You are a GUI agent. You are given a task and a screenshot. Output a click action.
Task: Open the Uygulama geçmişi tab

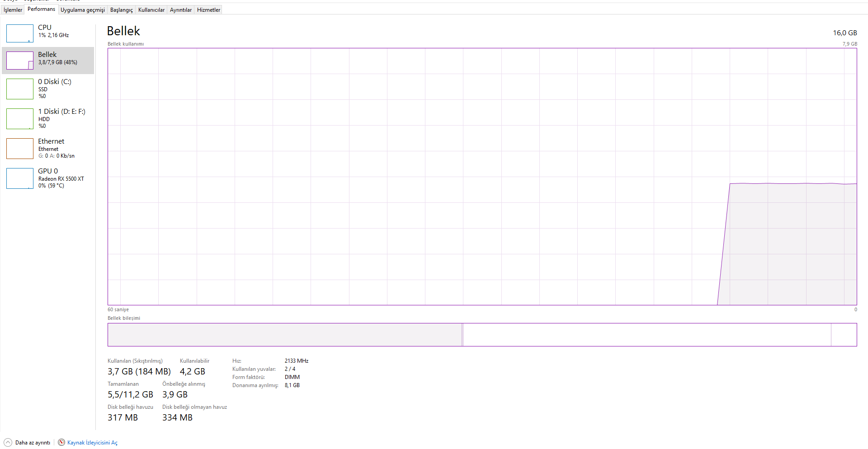pos(83,10)
